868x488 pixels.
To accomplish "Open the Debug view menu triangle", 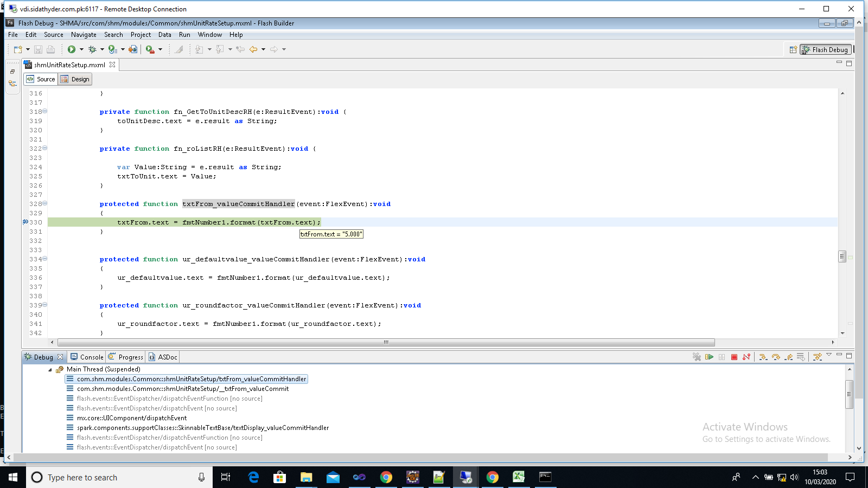I will click(829, 355).
